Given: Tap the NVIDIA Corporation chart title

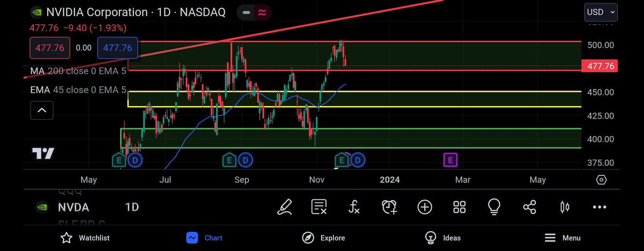Looking at the screenshot, I should [x=135, y=12].
